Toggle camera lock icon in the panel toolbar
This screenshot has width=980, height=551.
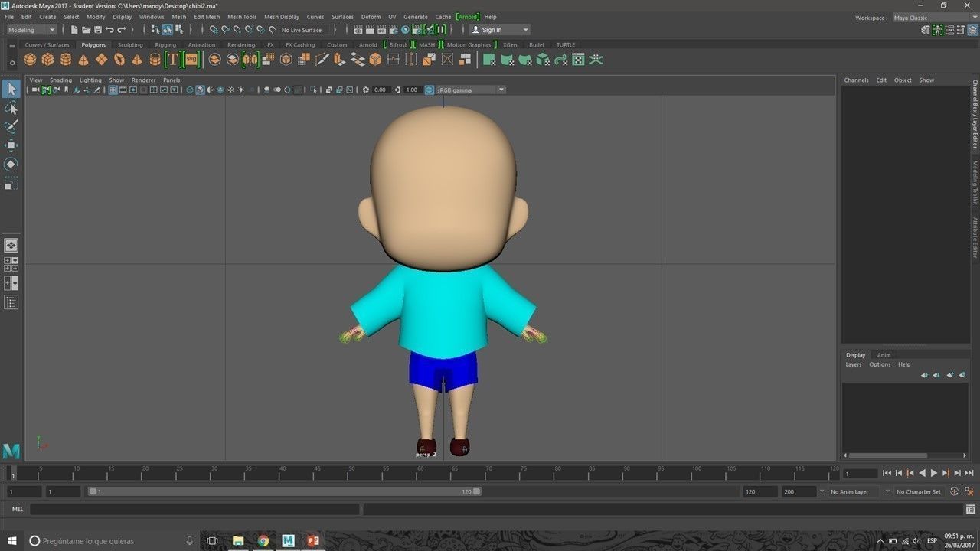tap(46, 90)
